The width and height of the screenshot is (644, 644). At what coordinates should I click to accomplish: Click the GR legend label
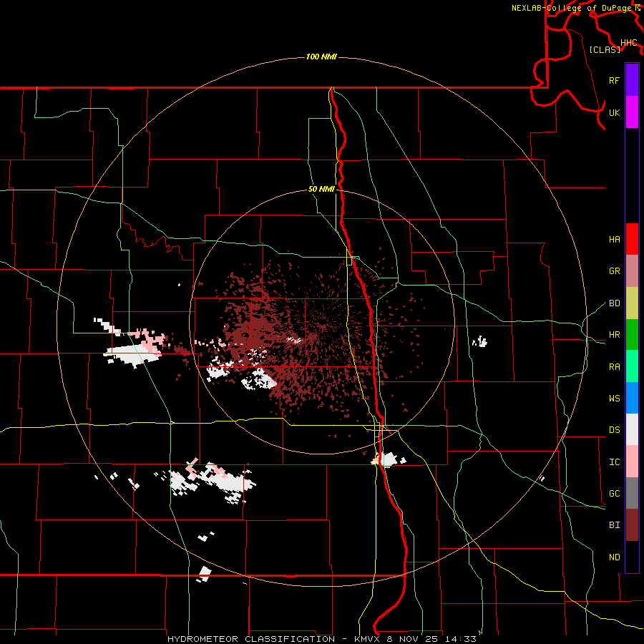pyautogui.click(x=614, y=271)
